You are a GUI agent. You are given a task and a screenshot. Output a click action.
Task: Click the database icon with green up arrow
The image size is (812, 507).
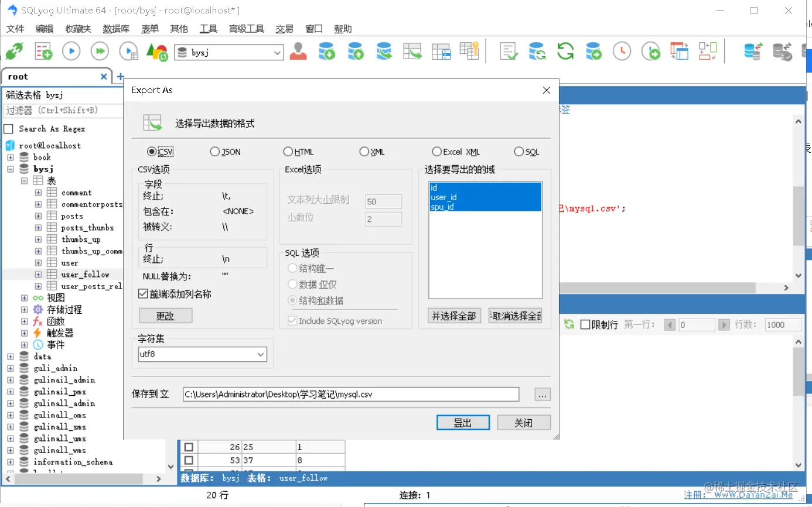pos(356,52)
